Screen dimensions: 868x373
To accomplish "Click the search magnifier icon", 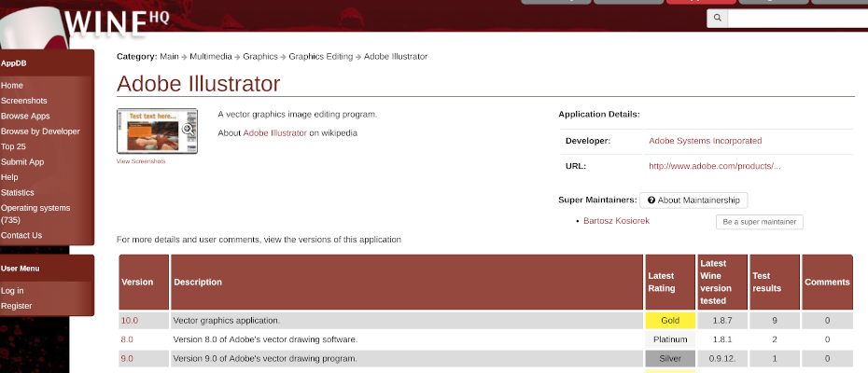I will pyautogui.click(x=718, y=18).
